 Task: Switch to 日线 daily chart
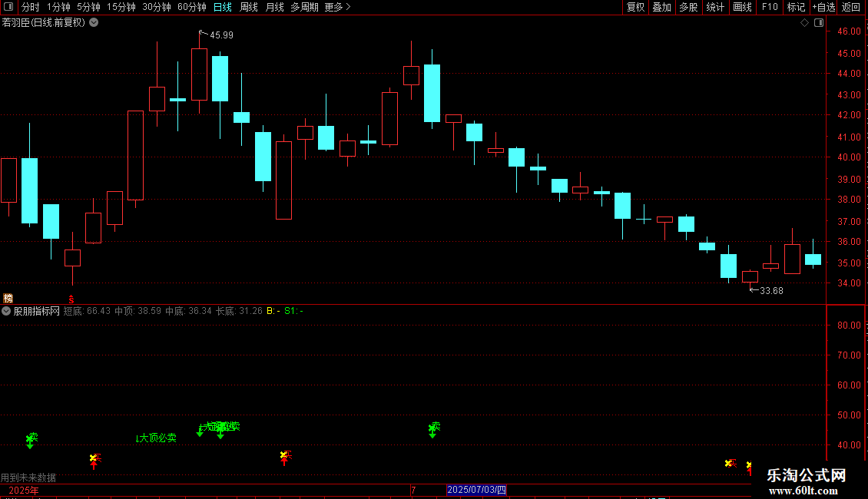(x=223, y=7)
